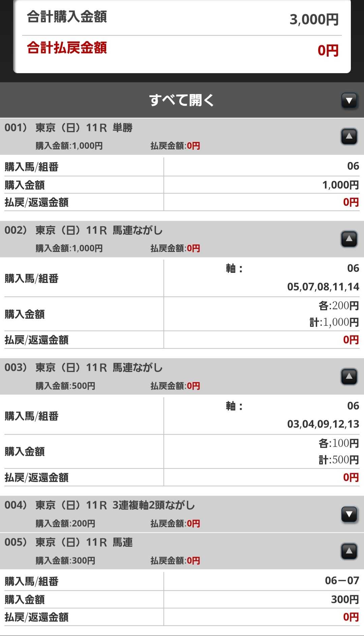Collapse first 馬連ながし bet 002 arrow
The width and height of the screenshot is (364, 636).
[349, 239]
